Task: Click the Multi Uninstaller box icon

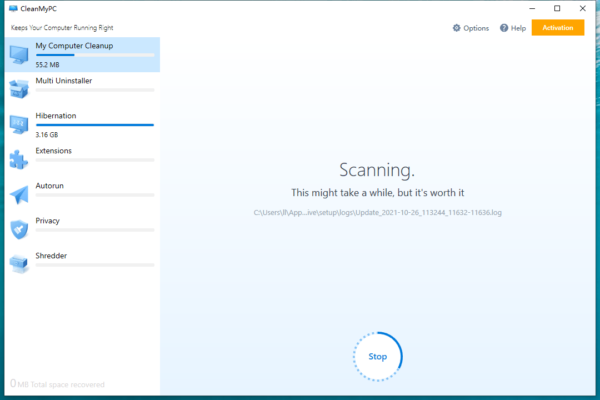Action: [x=19, y=89]
